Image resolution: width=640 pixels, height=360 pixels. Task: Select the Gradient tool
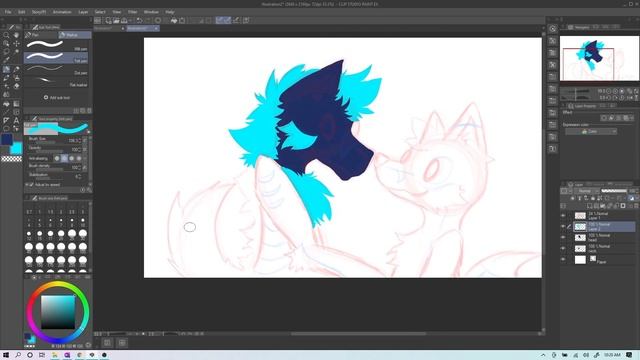tap(16, 104)
